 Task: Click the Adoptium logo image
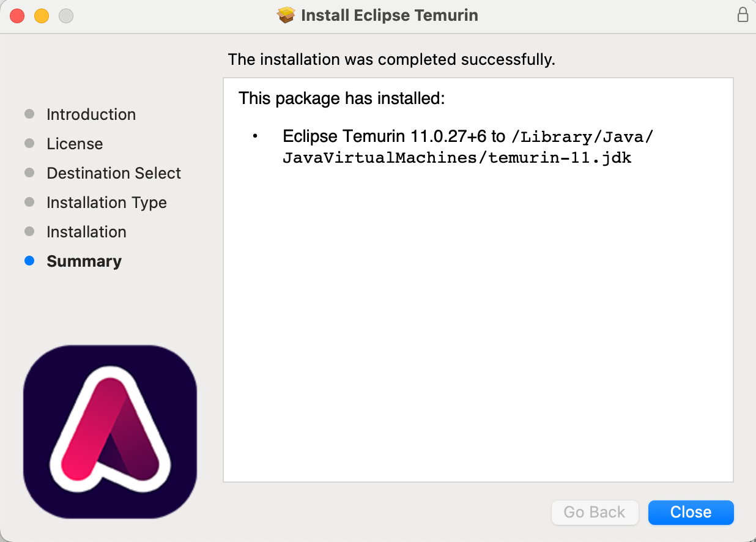(x=110, y=432)
